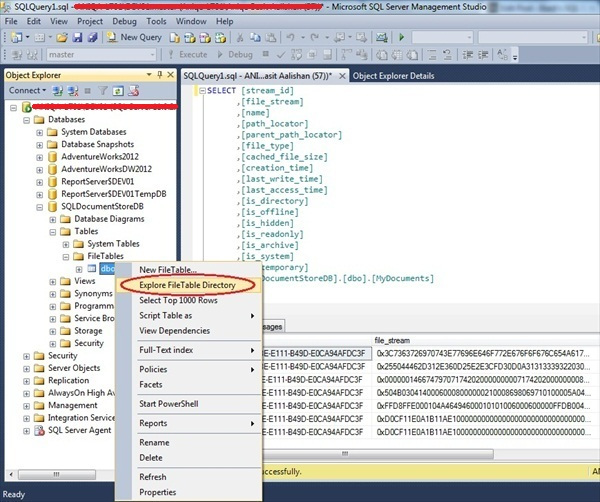Click the Execute query button
600x502 pixels.
click(187, 54)
